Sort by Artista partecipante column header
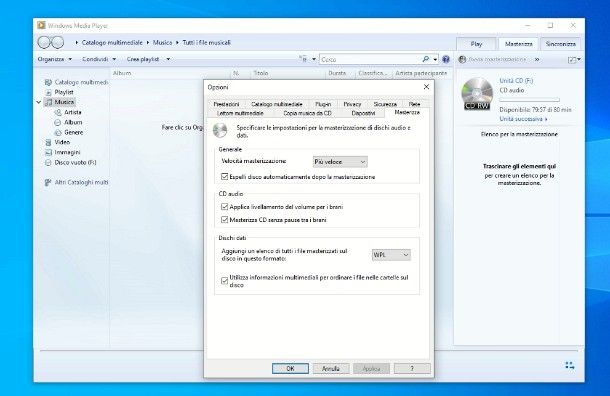 421,73
